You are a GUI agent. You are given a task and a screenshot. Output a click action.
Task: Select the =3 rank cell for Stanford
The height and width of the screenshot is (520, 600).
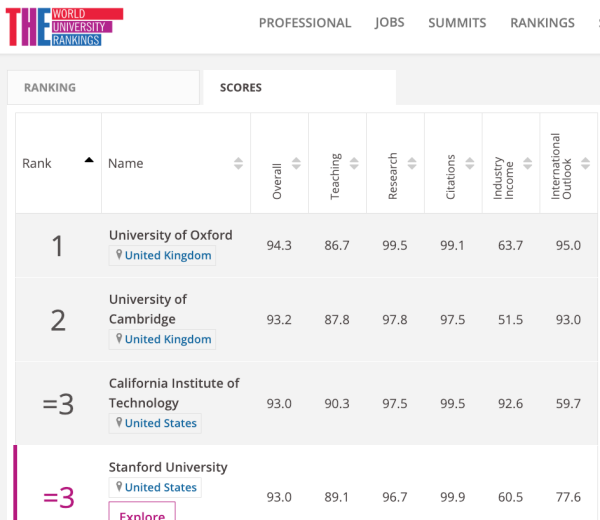[x=59, y=497]
